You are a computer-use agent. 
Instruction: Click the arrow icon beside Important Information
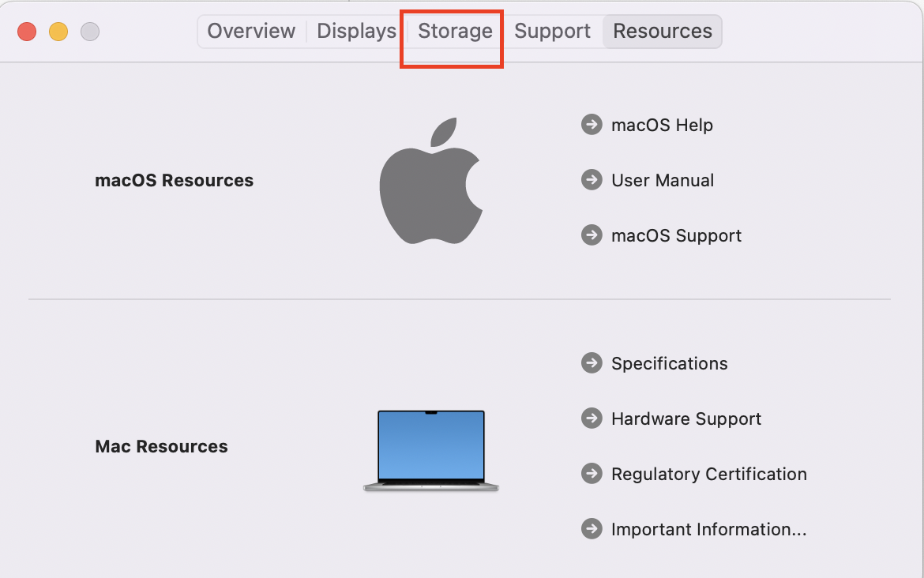click(592, 529)
